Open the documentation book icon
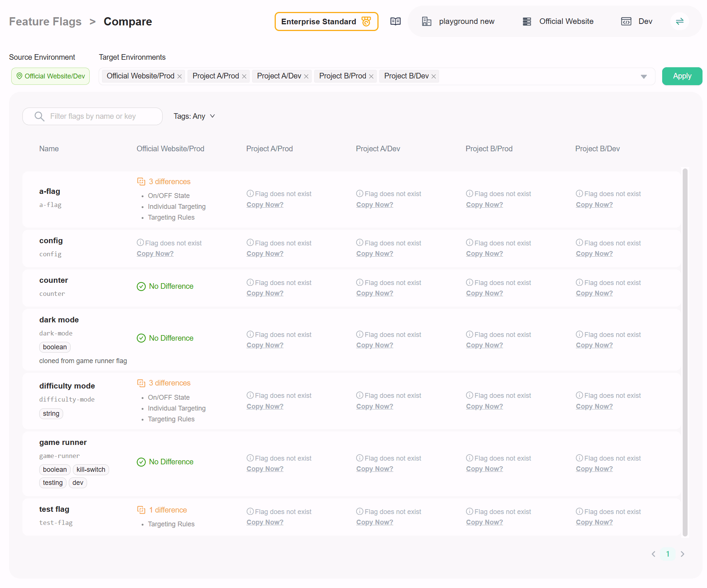The width and height of the screenshot is (707, 588). (395, 21)
